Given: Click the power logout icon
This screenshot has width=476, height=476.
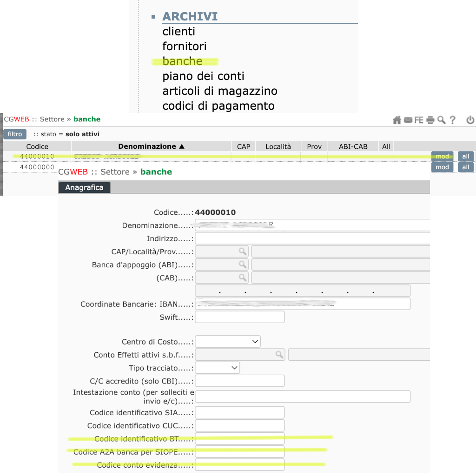Looking at the screenshot, I should coord(470,120).
